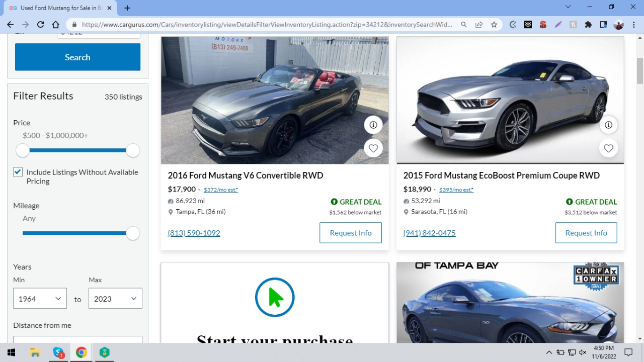Open $395/mo est. financing link
The height and width of the screenshot is (362, 644).
click(x=456, y=190)
